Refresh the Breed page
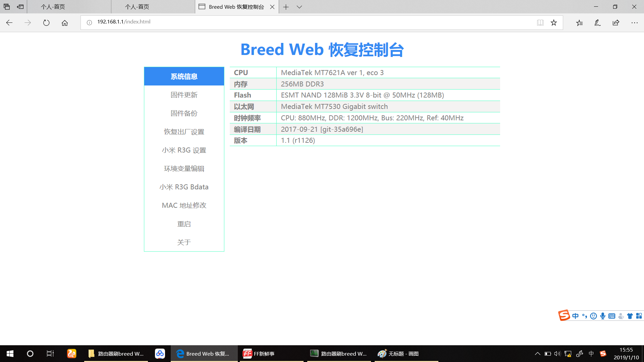The image size is (644, 362). 46,23
